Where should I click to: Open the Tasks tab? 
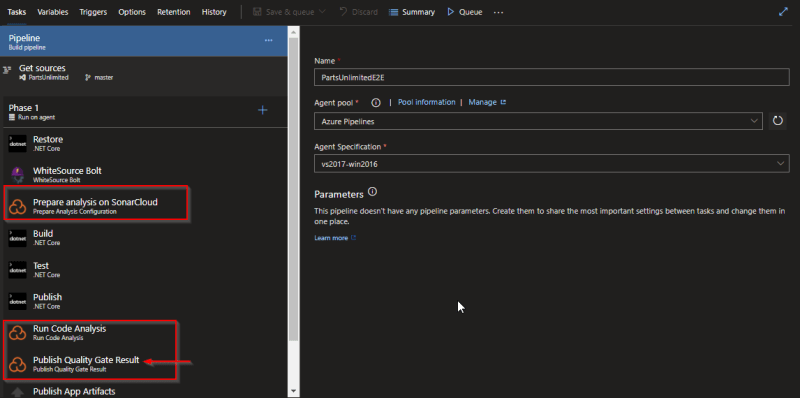pyautogui.click(x=17, y=12)
